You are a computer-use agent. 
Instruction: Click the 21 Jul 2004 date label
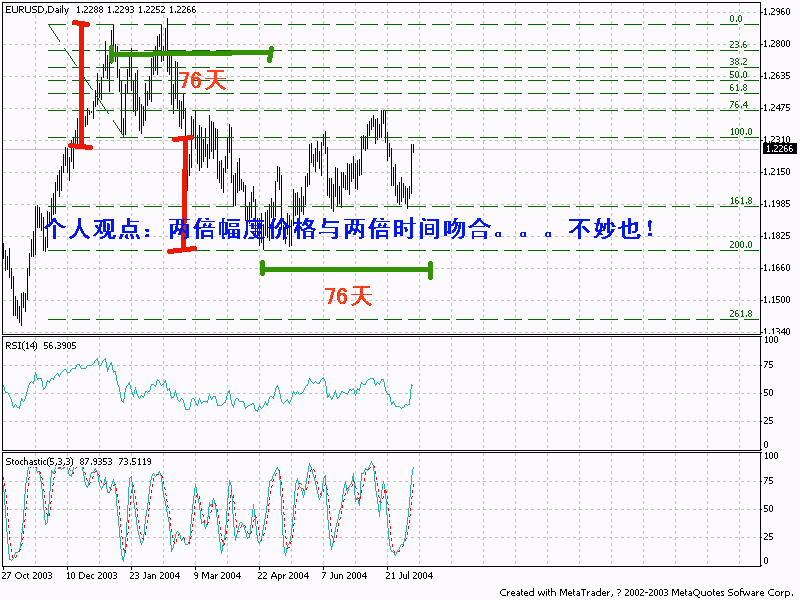(x=409, y=576)
